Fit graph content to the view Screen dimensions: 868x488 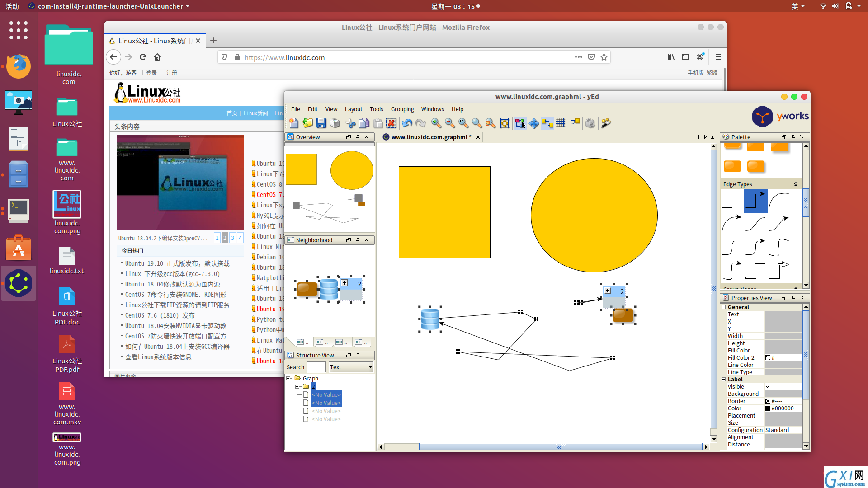coord(505,123)
